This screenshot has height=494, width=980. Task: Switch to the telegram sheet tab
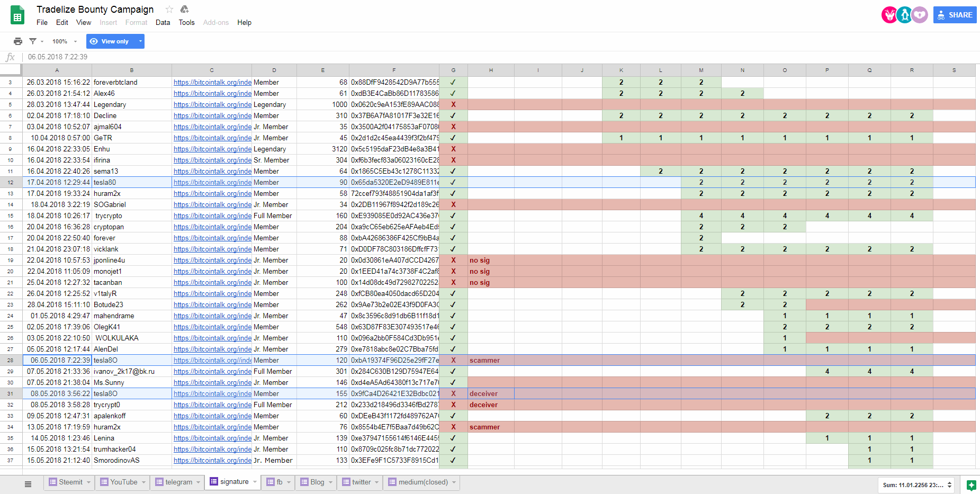[x=178, y=482]
